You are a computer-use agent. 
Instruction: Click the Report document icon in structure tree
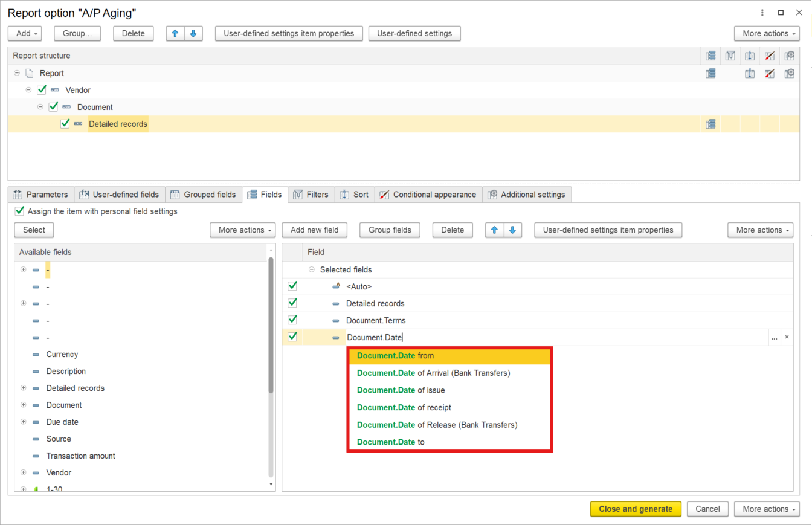tap(30, 73)
